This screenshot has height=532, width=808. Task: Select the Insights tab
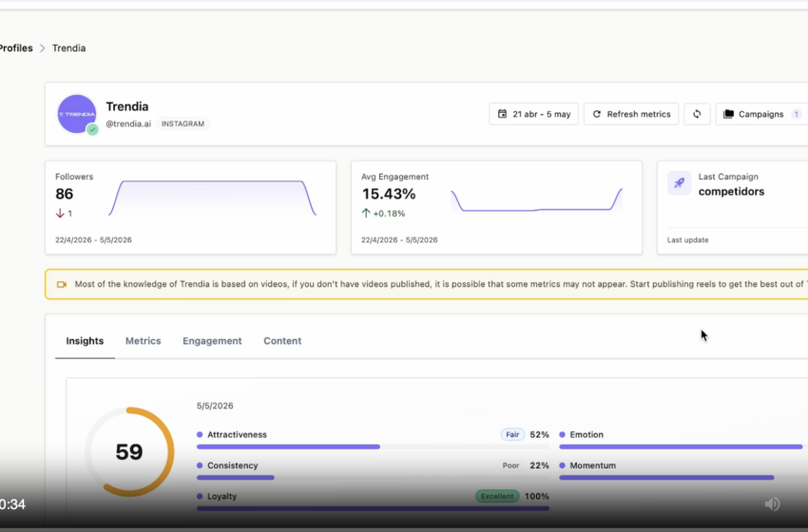(85, 341)
